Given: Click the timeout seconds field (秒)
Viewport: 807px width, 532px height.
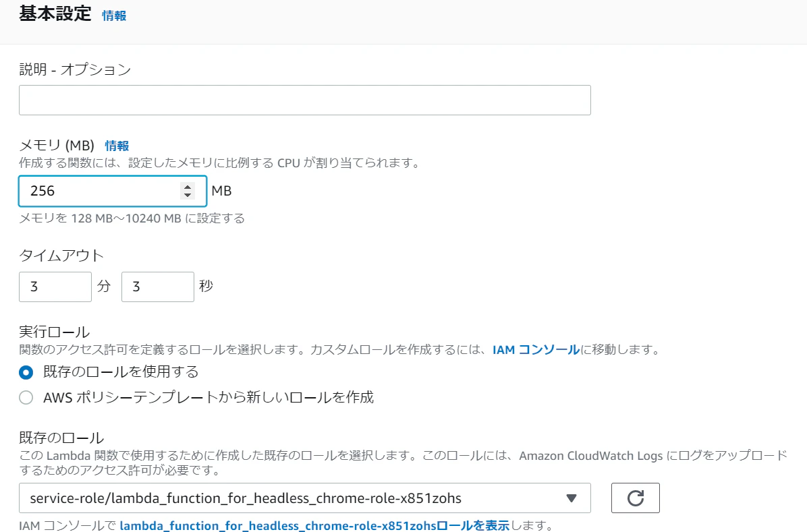Looking at the screenshot, I should click(157, 287).
